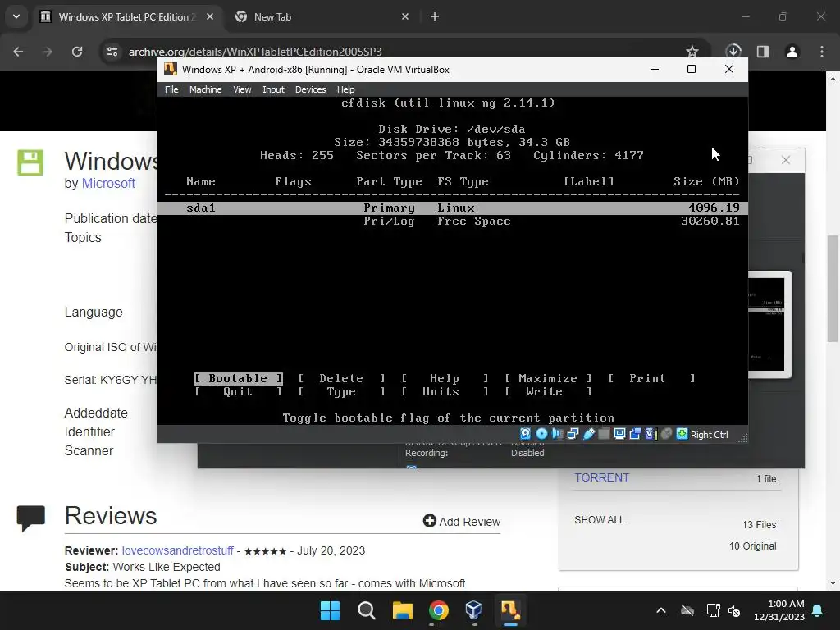Close the background VirtualBox dialog with X
Image resolution: width=840 pixels, height=630 pixels.
coord(785,160)
